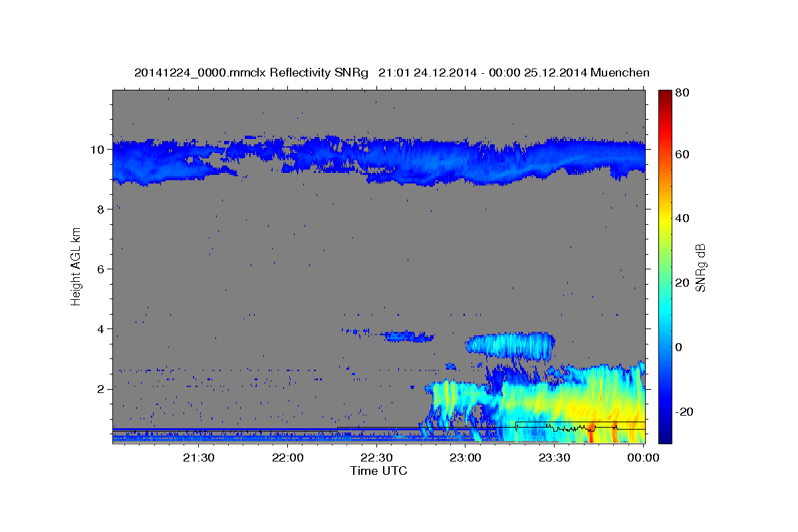
Task: Click the colorbar value 20
Action: click(681, 283)
